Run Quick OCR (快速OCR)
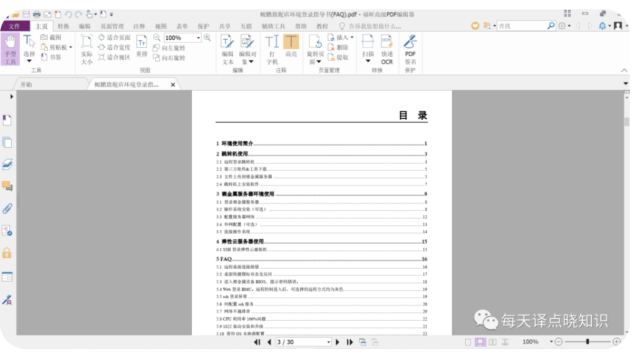This screenshot has height=363, width=644. coord(387,50)
